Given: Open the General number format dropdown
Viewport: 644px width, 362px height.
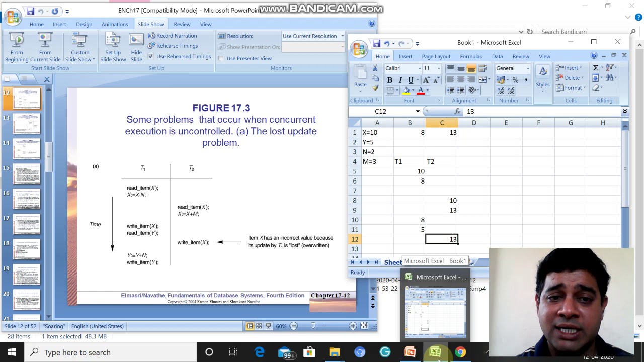Looking at the screenshot, I should pos(528,68).
